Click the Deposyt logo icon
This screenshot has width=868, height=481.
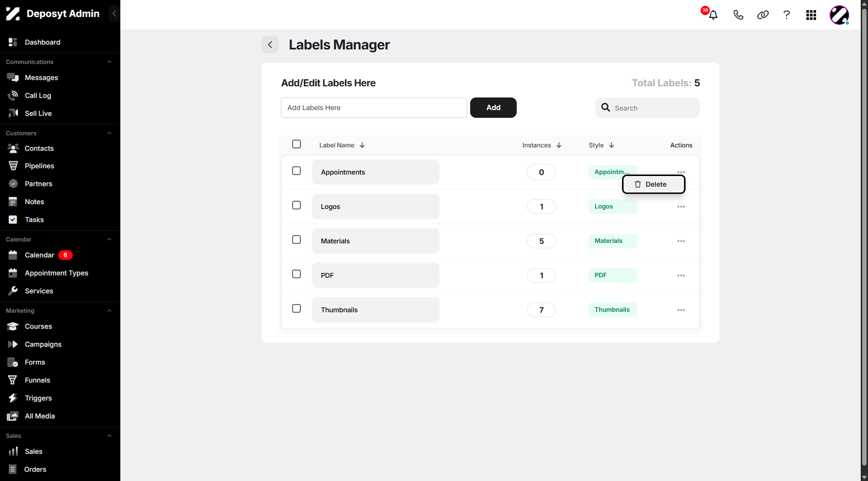click(x=13, y=14)
